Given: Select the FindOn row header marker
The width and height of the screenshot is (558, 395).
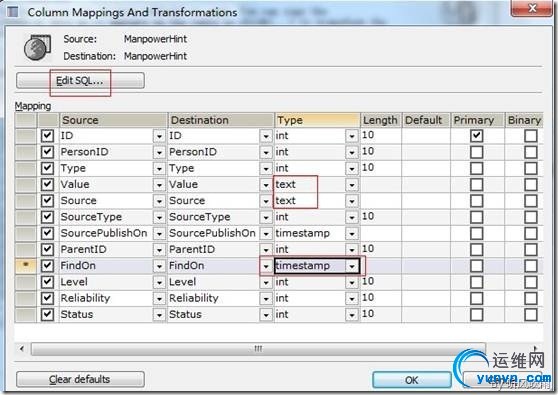Looking at the screenshot, I should [26, 265].
